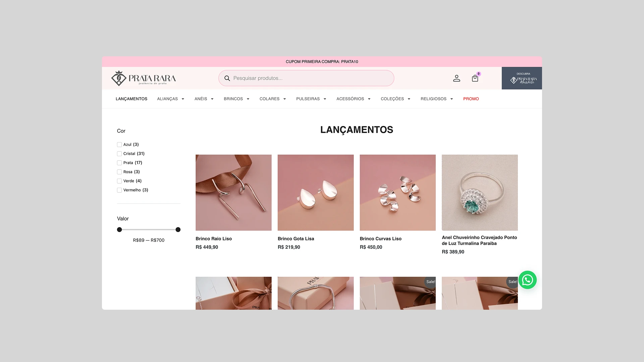Click the Prata Rara logo
Viewport: 644px width, 362px height.
144,78
